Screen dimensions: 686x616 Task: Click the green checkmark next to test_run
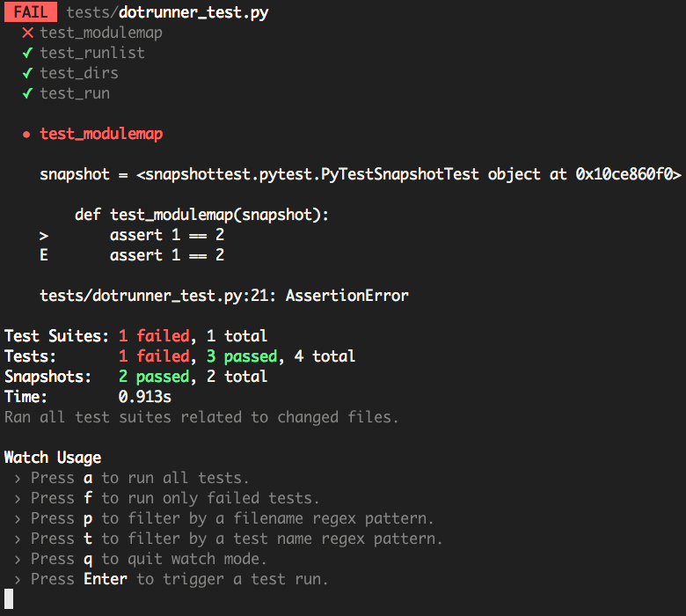tap(27, 93)
